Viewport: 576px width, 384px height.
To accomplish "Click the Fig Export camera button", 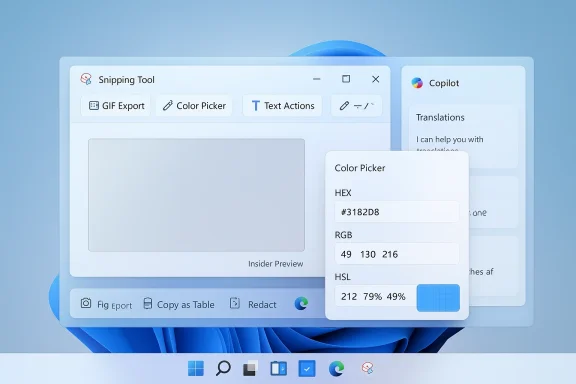I will point(106,304).
